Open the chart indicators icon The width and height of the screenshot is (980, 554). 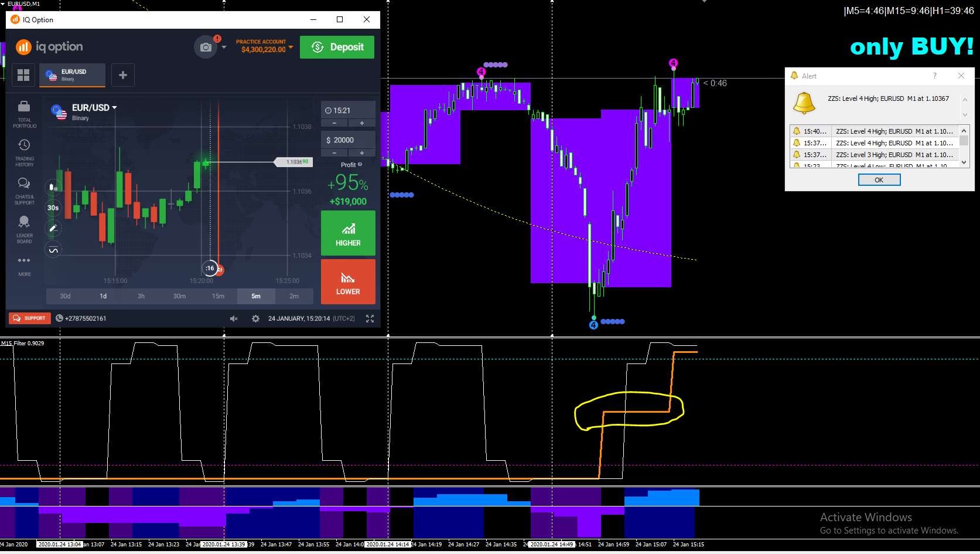point(53,250)
